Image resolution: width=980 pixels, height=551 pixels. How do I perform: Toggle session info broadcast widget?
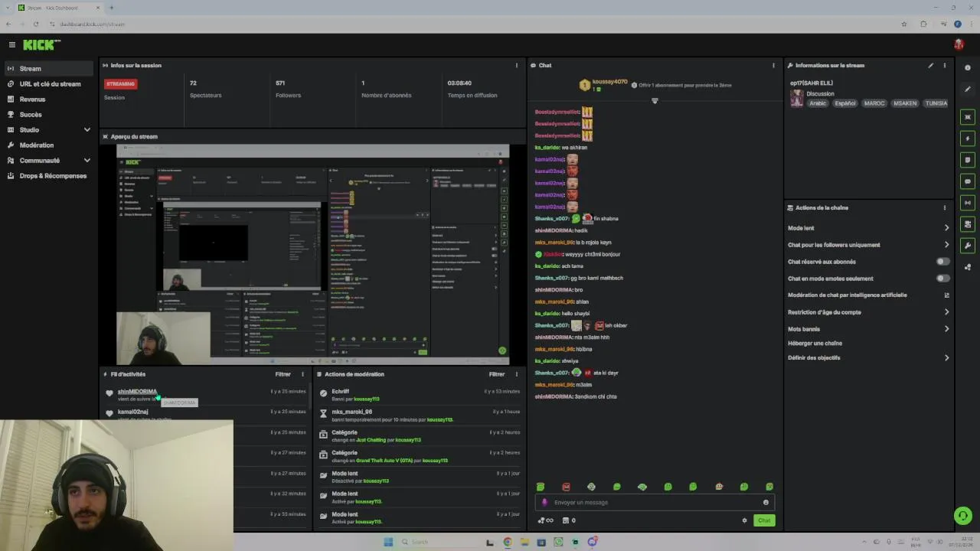[x=968, y=203]
